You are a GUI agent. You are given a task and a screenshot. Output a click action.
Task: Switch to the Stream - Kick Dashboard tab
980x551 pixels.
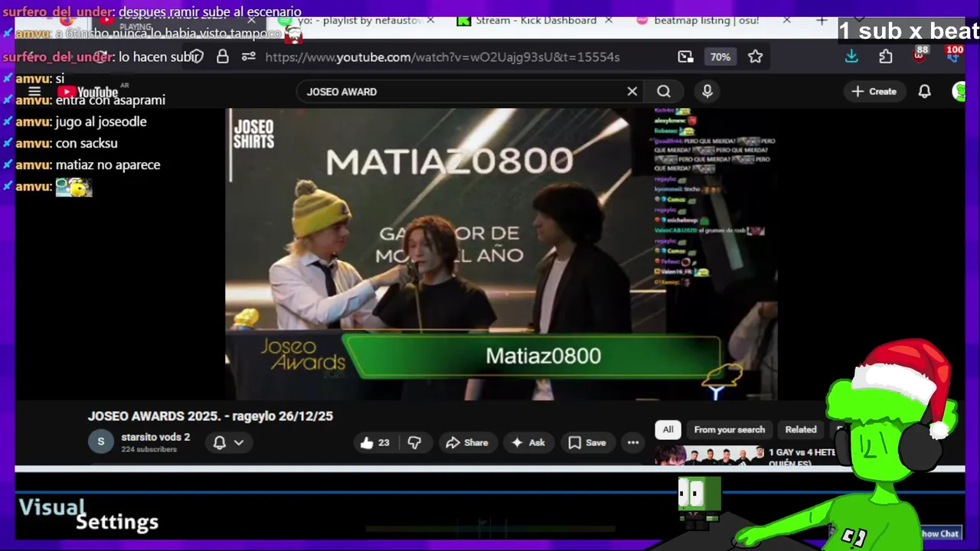click(x=535, y=21)
